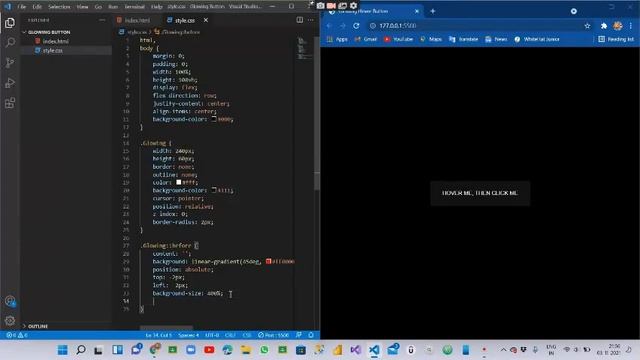Go forward in the browser
640x360 pixels.
342,26
